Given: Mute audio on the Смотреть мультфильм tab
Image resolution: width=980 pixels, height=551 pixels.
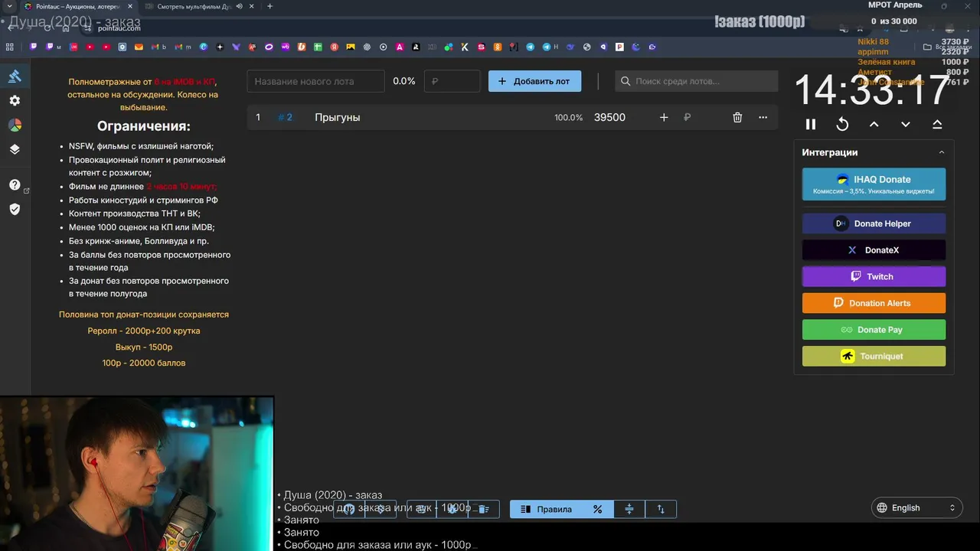Looking at the screenshot, I should point(239,6).
